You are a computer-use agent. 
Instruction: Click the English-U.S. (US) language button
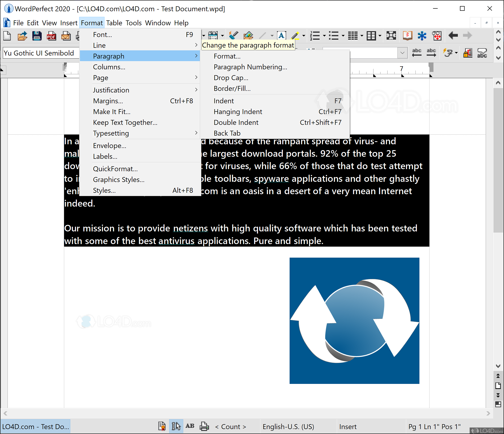[288, 427]
